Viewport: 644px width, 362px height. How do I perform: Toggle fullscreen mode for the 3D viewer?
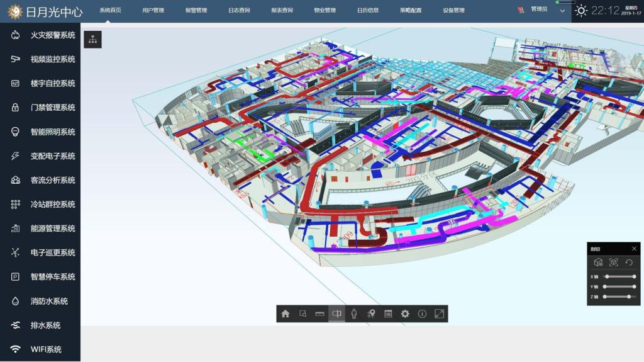(439, 314)
